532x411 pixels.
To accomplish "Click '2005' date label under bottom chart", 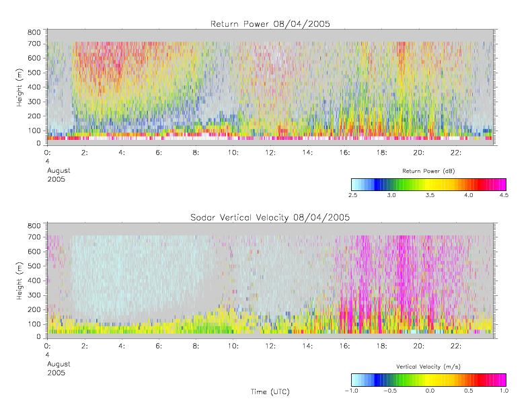I will point(56,373).
